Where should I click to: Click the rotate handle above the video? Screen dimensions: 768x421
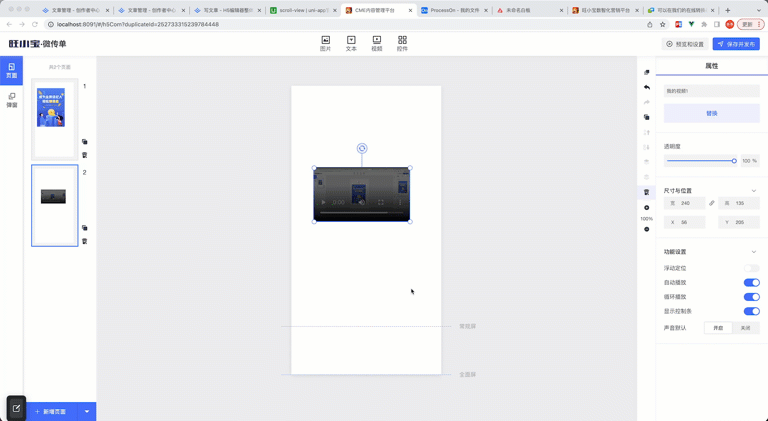coord(362,148)
